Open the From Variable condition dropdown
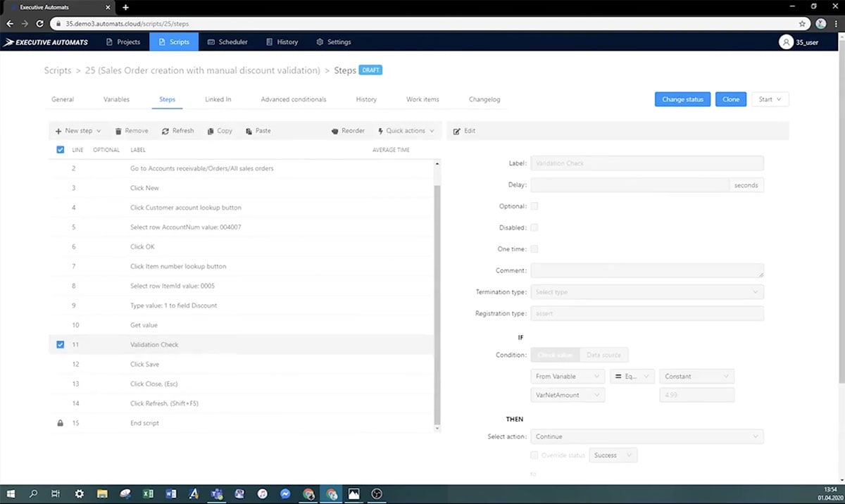The height and width of the screenshot is (504, 845). click(567, 376)
